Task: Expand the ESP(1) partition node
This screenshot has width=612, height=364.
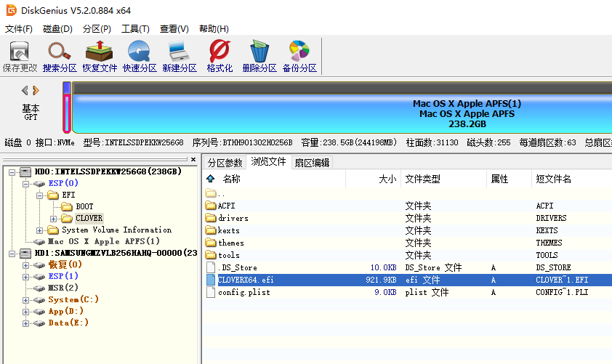Action: (25, 277)
